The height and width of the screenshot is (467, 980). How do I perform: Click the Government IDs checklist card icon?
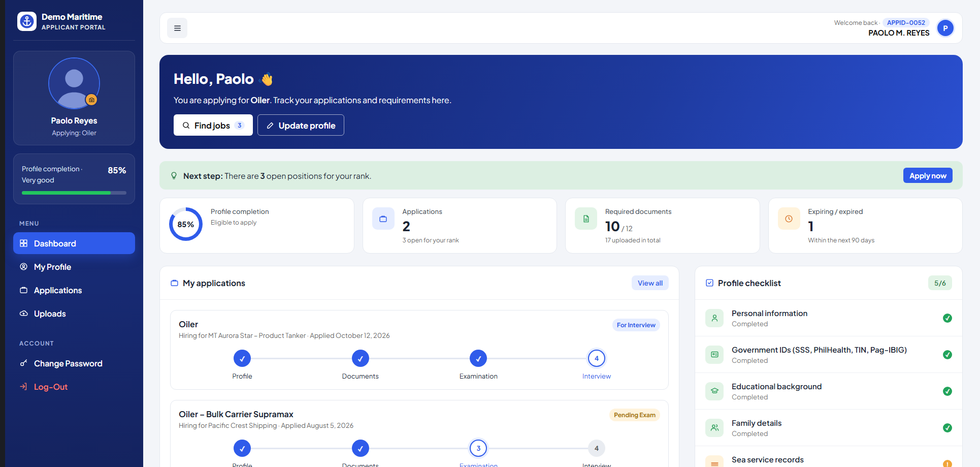[714, 355]
